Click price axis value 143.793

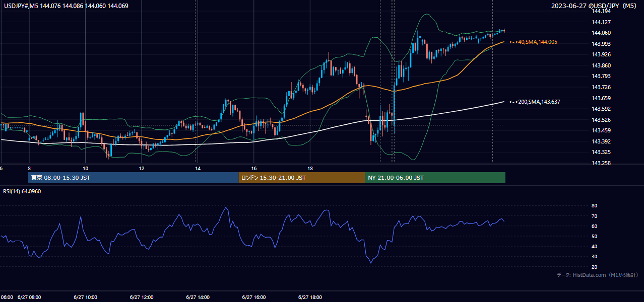click(601, 76)
